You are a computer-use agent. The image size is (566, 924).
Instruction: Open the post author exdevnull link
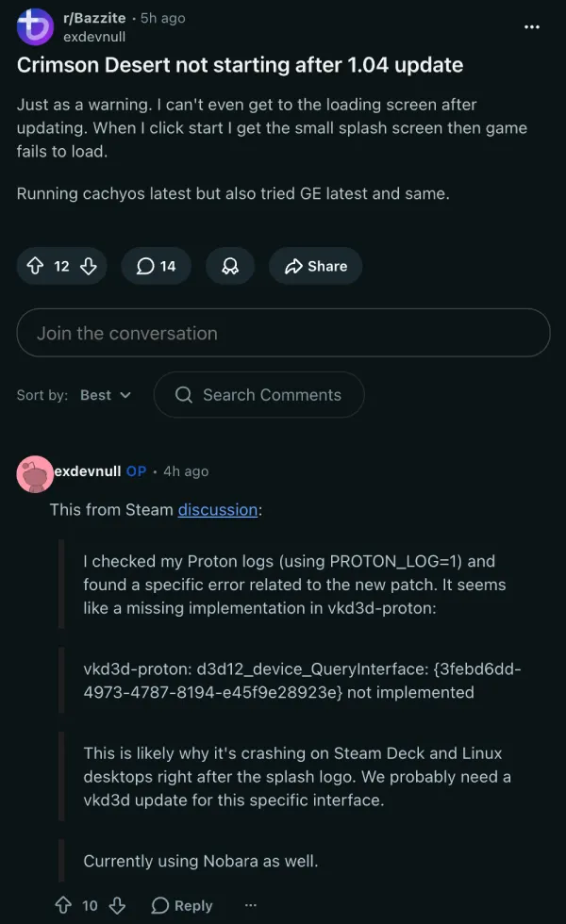pyautogui.click(x=93, y=37)
